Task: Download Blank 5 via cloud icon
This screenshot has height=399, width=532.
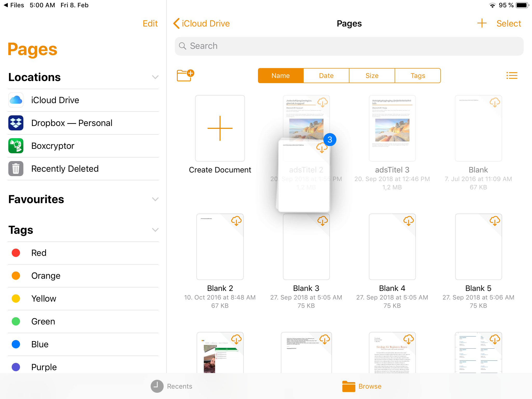Action: click(x=495, y=221)
